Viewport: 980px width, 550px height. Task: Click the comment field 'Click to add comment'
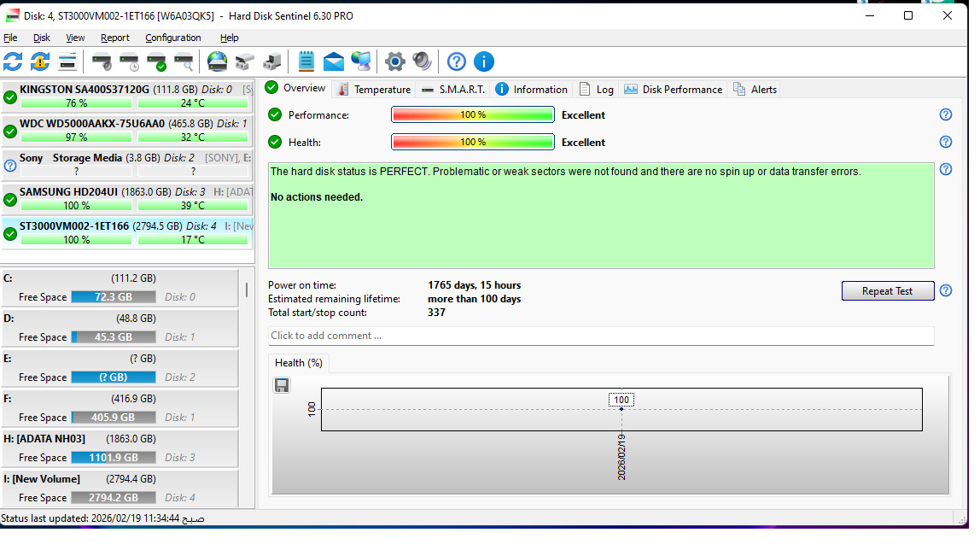click(601, 336)
